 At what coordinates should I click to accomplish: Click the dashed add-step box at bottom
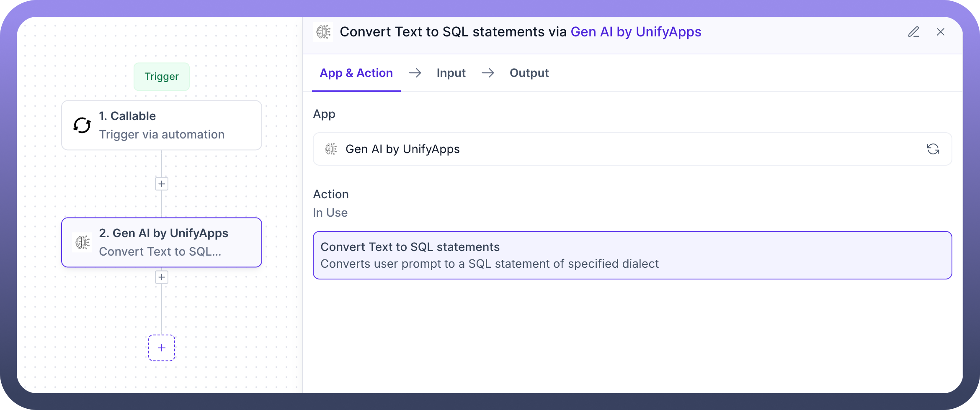[162, 348]
